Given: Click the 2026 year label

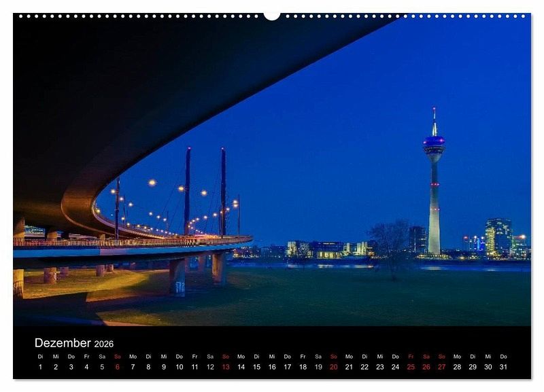Looking at the screenshot, I should click(104, 344).
